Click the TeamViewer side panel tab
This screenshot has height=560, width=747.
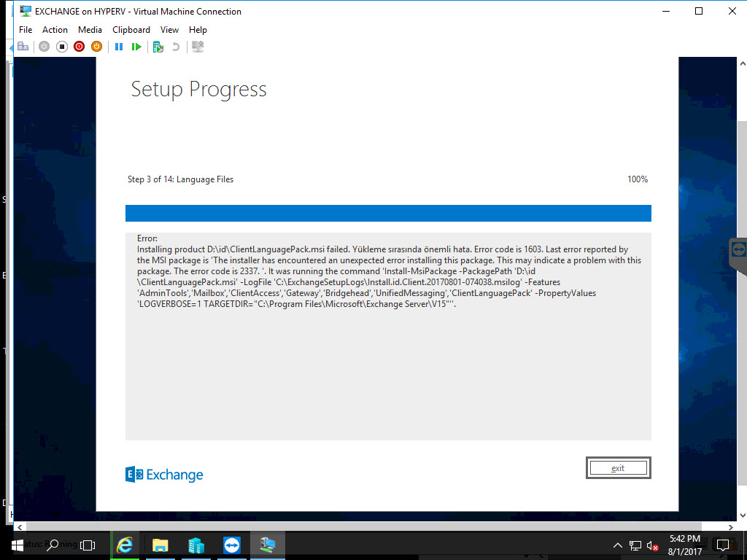738,254
